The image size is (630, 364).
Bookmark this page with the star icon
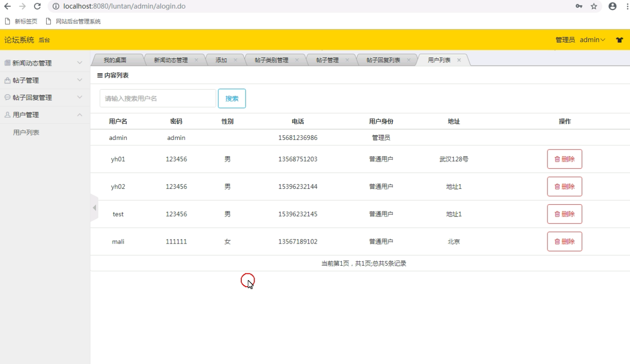[x=594, y=6]
